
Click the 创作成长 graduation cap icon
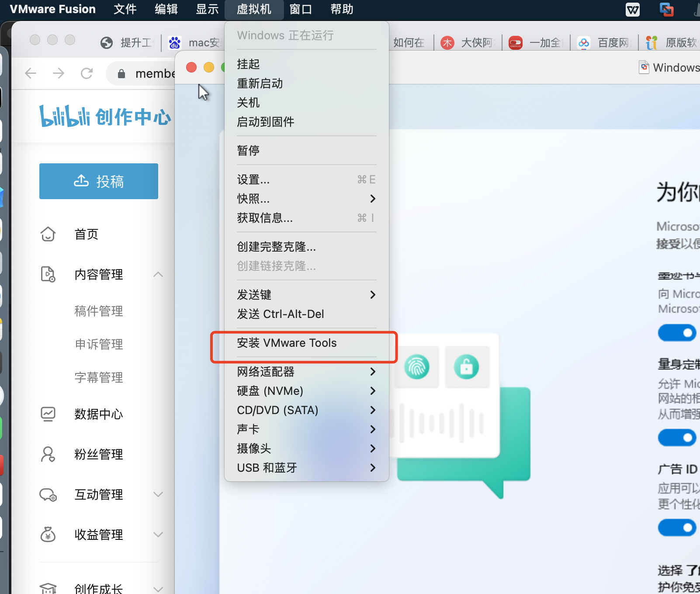(x=48, y=588)
